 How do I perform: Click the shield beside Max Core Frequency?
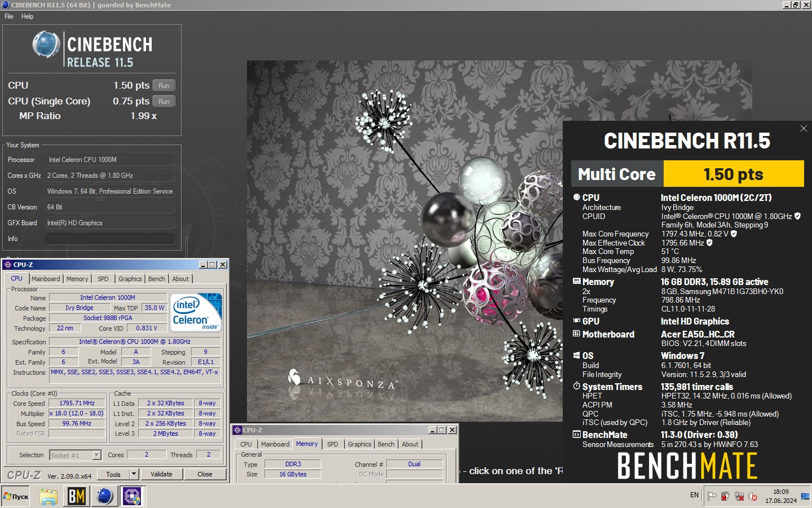[x=734, y=234]
